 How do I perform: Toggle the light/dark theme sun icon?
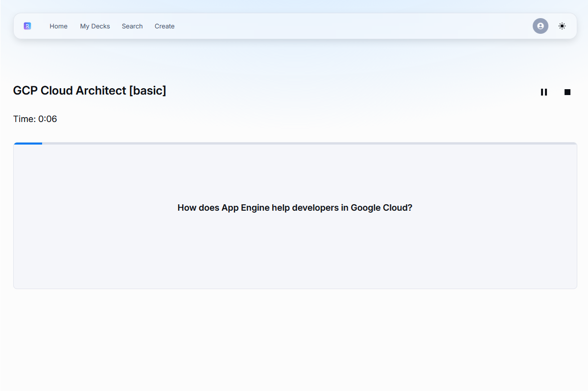[562, 26]
